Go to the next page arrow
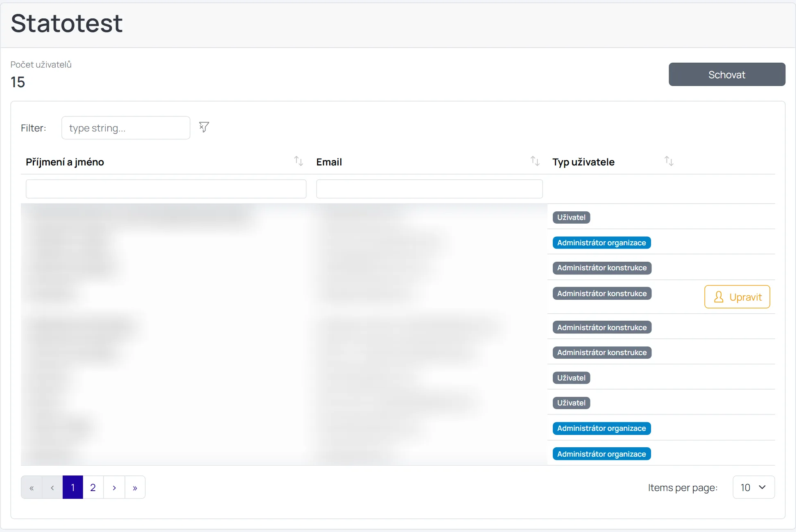The image size is (796, 532). click(x=114, y=487)
